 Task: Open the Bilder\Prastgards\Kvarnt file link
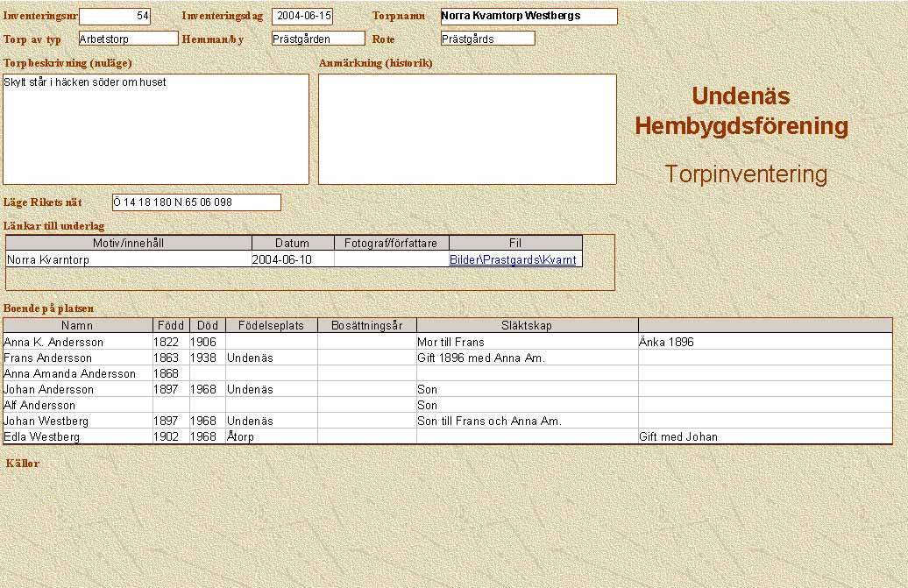513,260
